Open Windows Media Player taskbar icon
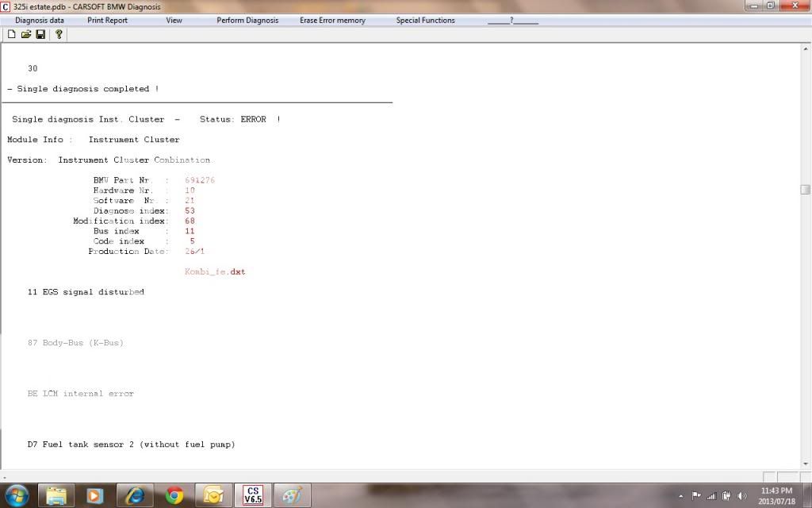This screenshot has height=508, width=812. tap(95, 495)
